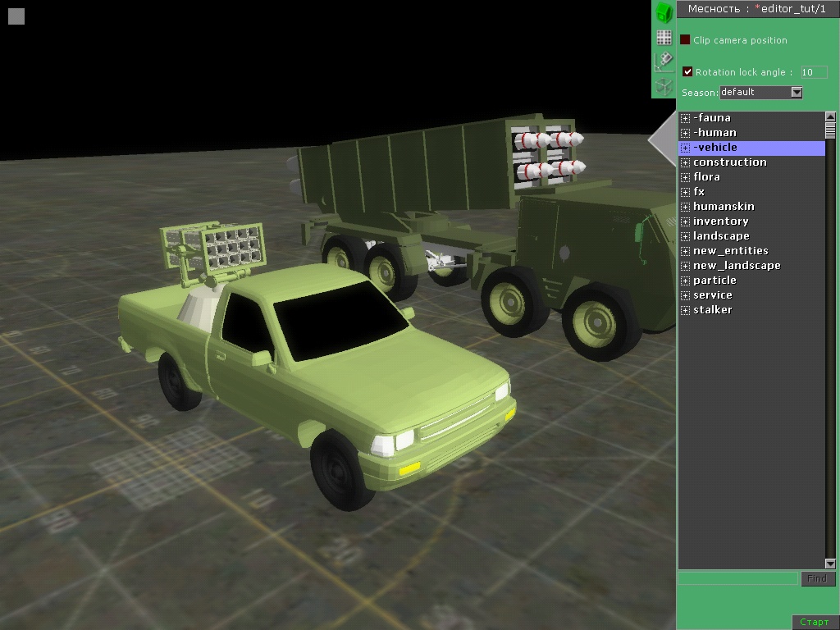Select the green entity mode icon
This screenshot has width=840, height=630.
tap(664, 12)
